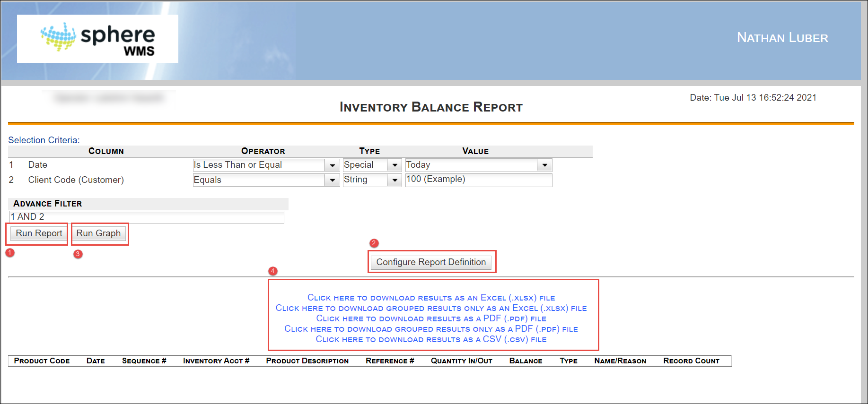Click the Product Code column header
This screenshot has height=404, width=868.
(x=42, y=361)
